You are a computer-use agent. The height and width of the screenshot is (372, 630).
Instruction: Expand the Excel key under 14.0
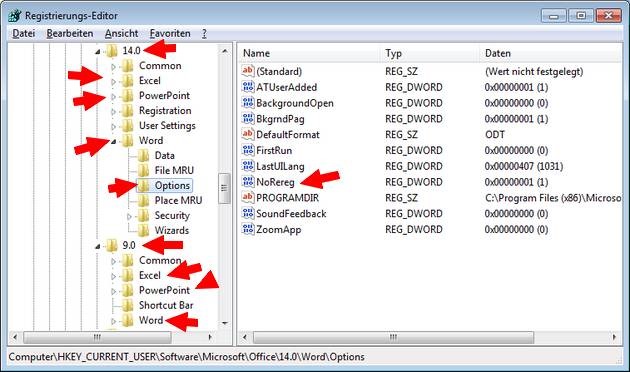[113, 82]
